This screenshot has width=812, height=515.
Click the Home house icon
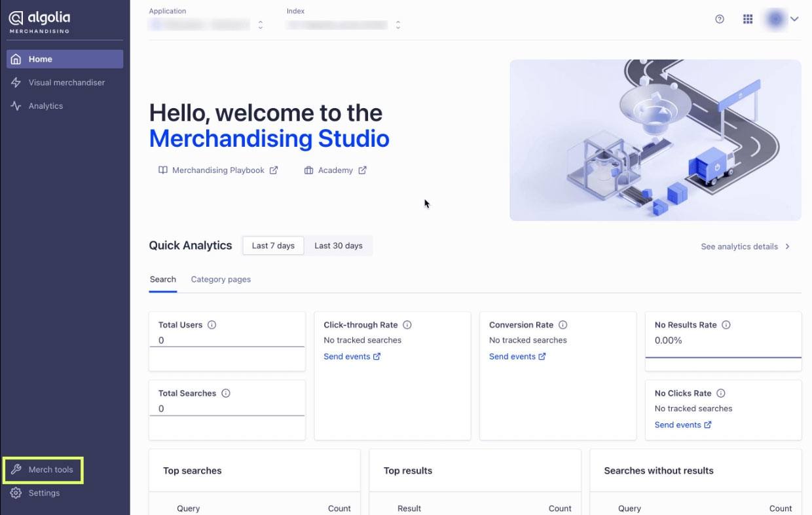16,59
